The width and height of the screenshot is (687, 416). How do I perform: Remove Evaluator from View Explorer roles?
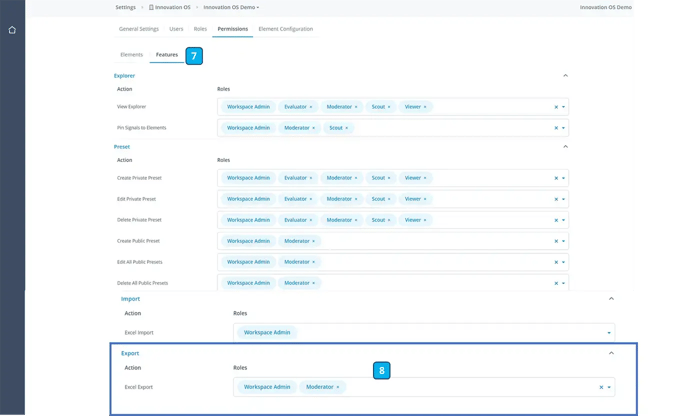pyautogui.click(x=311, y=107)
